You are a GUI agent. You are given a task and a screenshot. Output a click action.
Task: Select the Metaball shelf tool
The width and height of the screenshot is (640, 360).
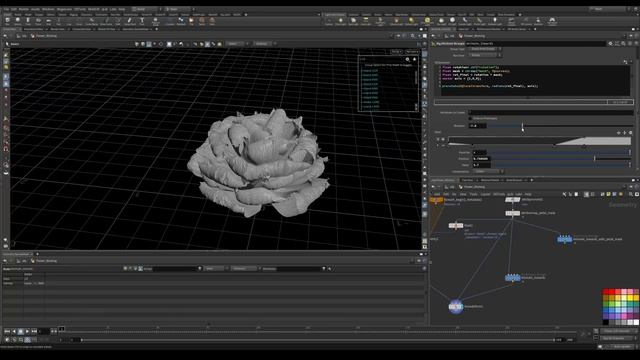click(x=181, y=21)
